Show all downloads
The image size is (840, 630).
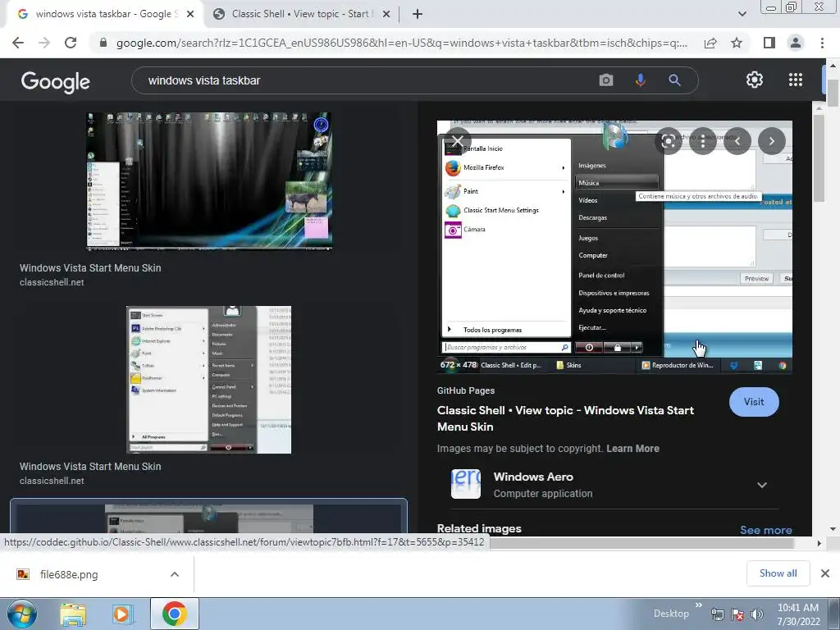click(778, 573)
